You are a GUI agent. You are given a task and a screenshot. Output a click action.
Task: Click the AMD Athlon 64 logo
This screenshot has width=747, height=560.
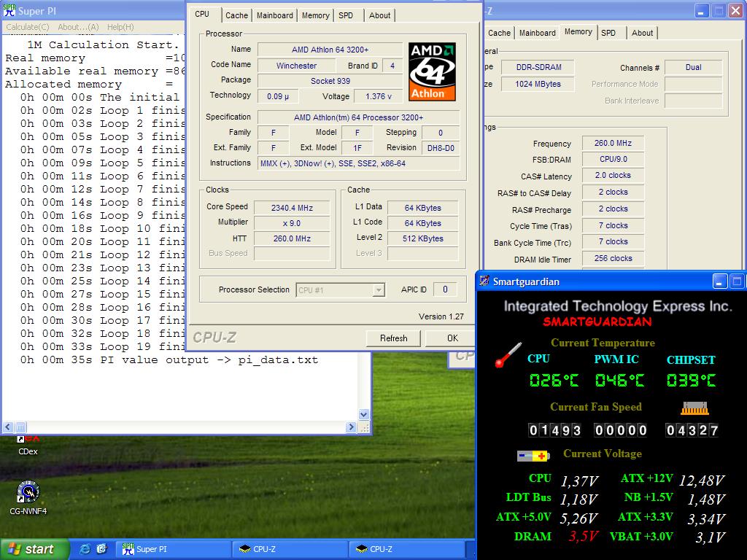pos(432,71)
